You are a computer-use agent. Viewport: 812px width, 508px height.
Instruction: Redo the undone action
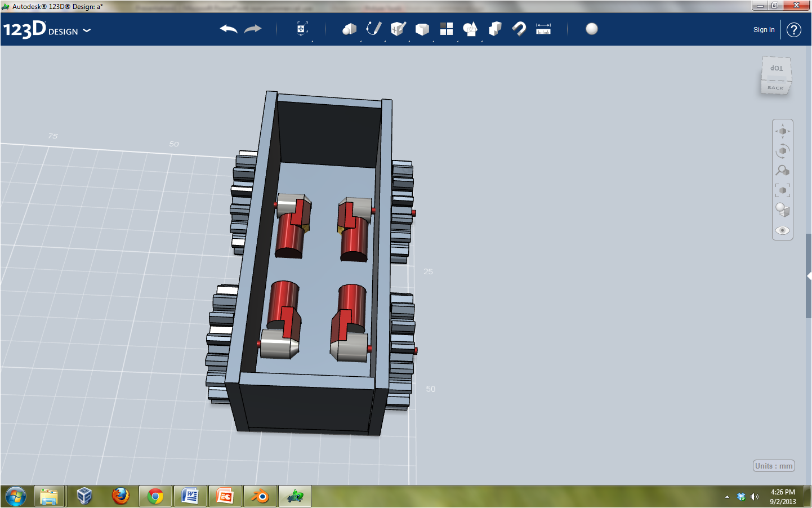[253, 29]
